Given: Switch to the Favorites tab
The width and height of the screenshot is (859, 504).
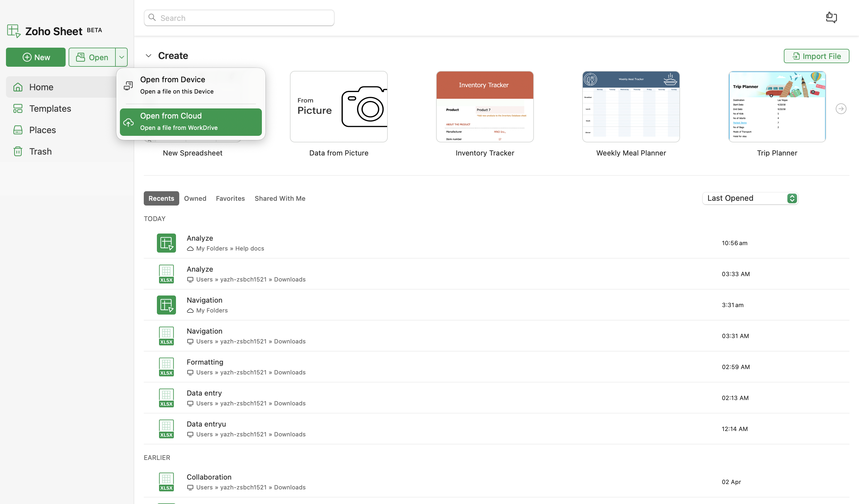Looking at the screenshot, I should 231,198.
